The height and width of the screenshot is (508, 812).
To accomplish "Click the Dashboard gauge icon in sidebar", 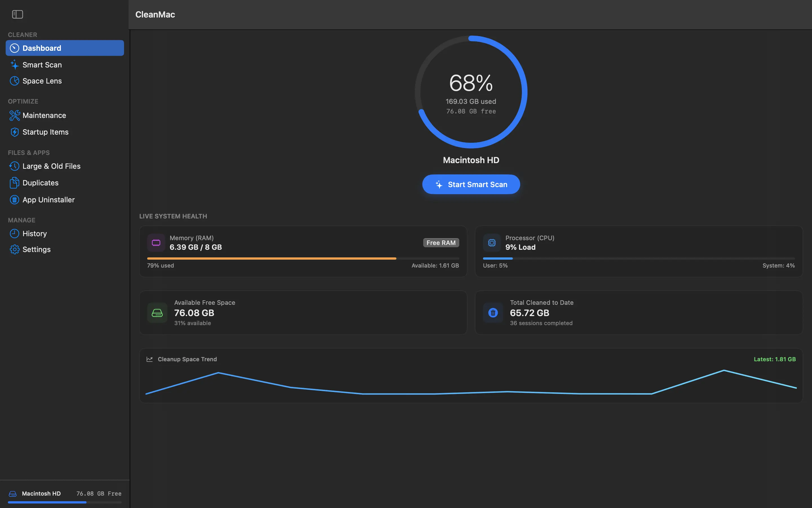I will (x=14, y=48).
